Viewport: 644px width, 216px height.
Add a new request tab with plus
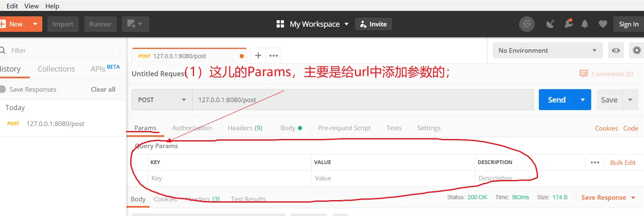258,56
